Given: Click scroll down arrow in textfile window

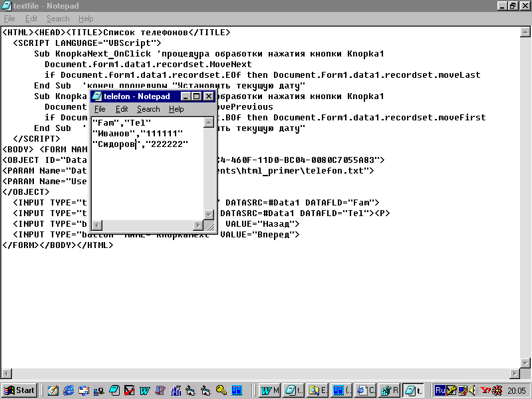Looking at the screenshot, I should click(x=525, y=362).
